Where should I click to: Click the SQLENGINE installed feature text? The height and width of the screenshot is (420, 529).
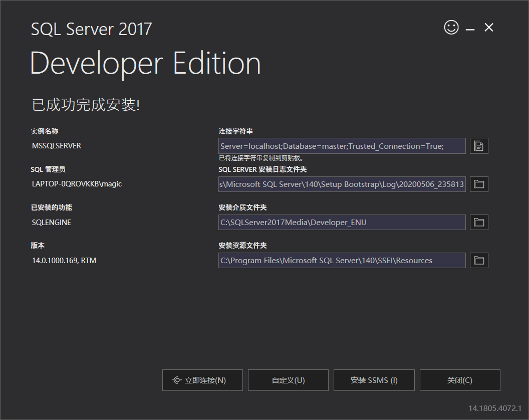(51, 223)
